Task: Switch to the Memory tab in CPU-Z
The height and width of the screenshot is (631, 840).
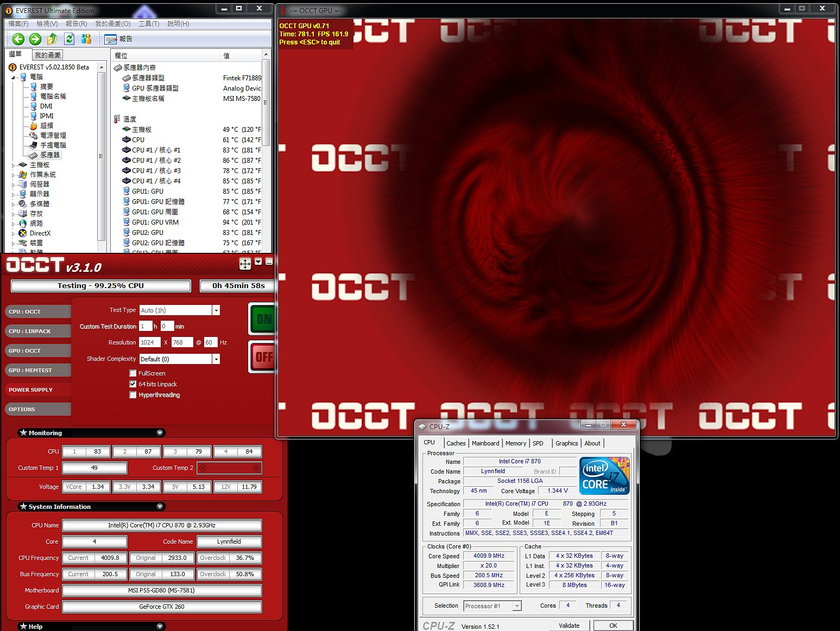Action: (516, 443)
